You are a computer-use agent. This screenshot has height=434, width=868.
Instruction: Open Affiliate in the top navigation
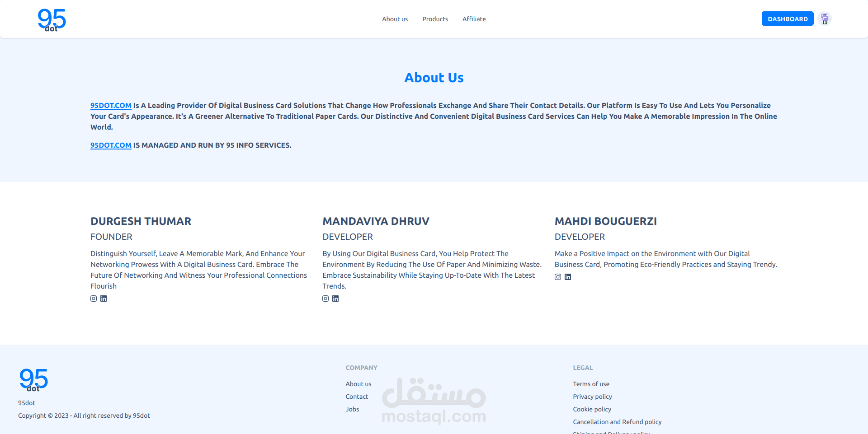(474, 19)
